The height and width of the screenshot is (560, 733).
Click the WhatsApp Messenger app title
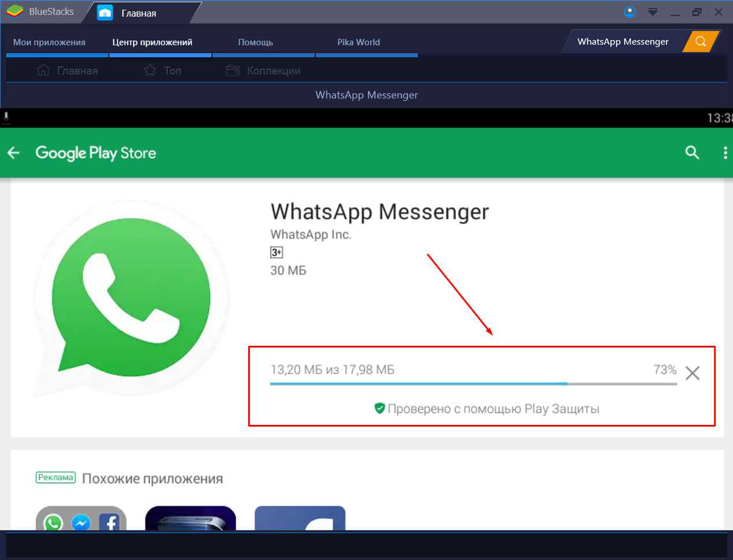pos(380,212)
